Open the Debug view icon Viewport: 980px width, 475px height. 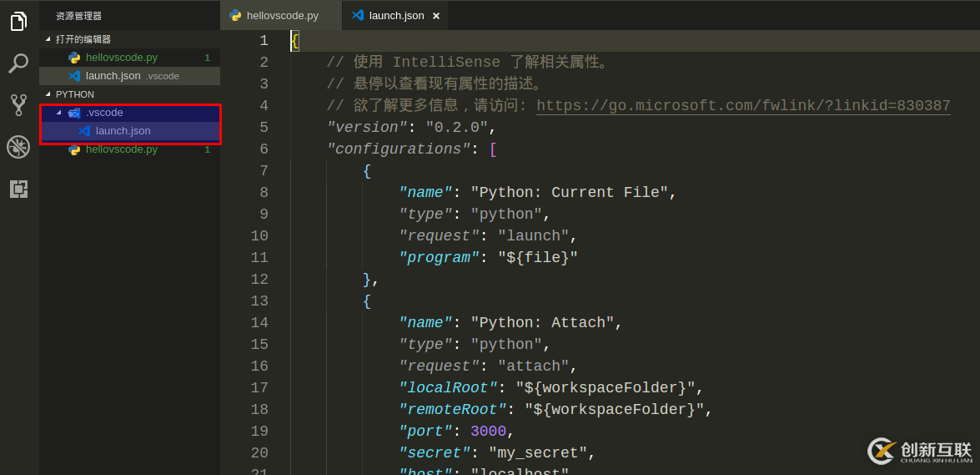point(18,147)
